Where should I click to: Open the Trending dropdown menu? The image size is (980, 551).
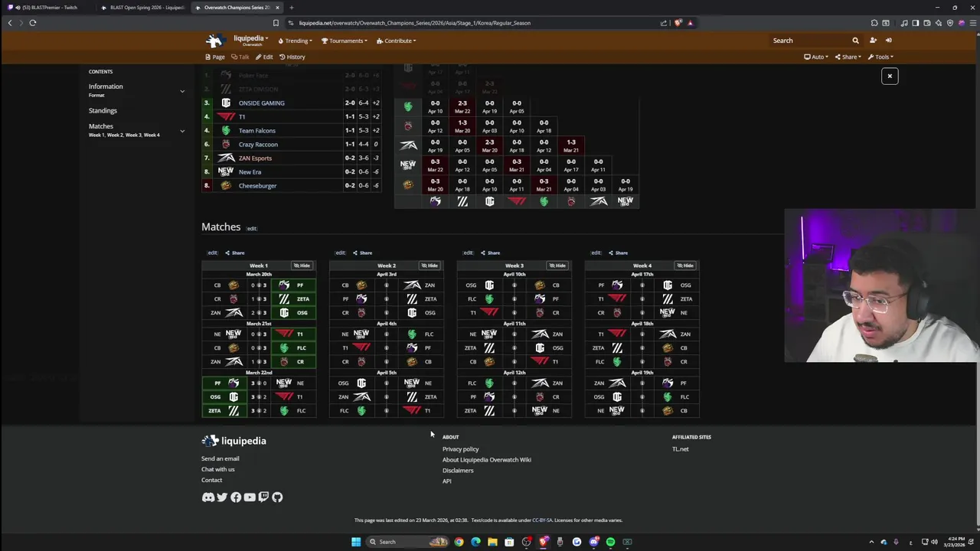[296, 41]
